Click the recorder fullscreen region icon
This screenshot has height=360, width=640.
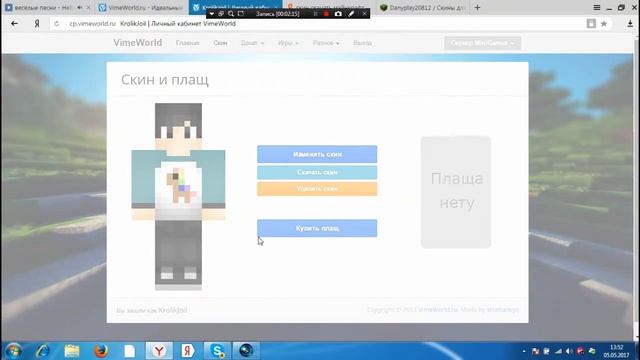pyautogui.click(x=241, y=14)
